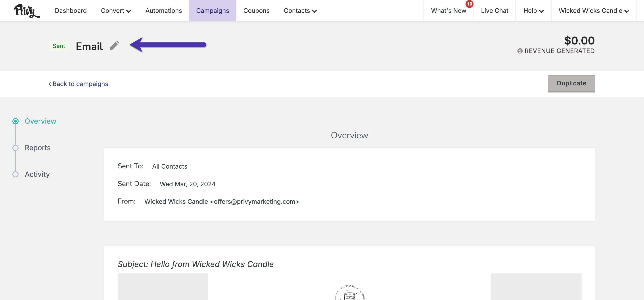The width and height of the screenshot is (644, 300).
Task: Expand the Contacts dropdown menu
Action: [300, 11]
